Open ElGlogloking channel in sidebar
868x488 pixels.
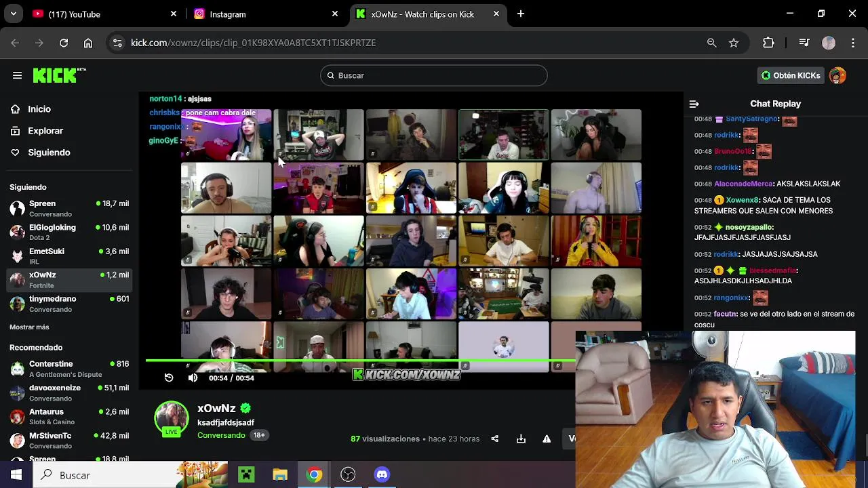pos(69,232)
